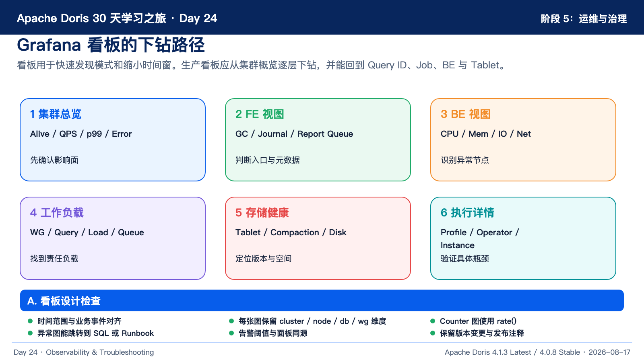The width and height of the screenshot is (644, 362).
Task: Click the footer text "Day 24 · Observability & Troubleshooting"
Action: click(x=84, y=352)
